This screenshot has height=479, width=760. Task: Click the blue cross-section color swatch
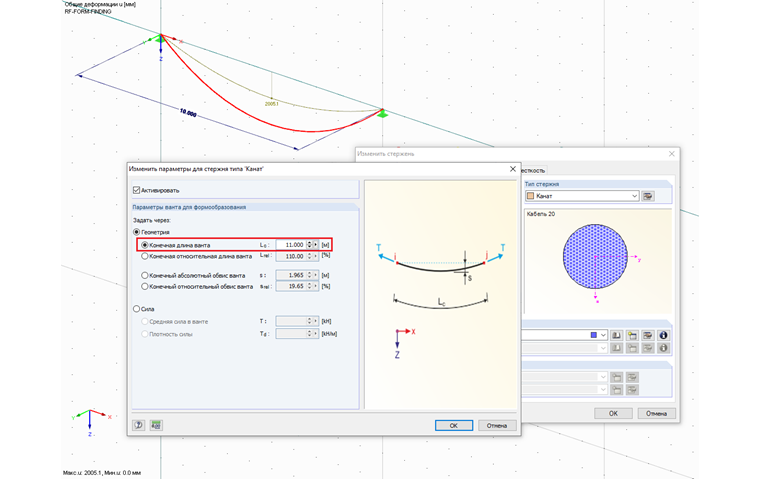click(x=594, y=335)
